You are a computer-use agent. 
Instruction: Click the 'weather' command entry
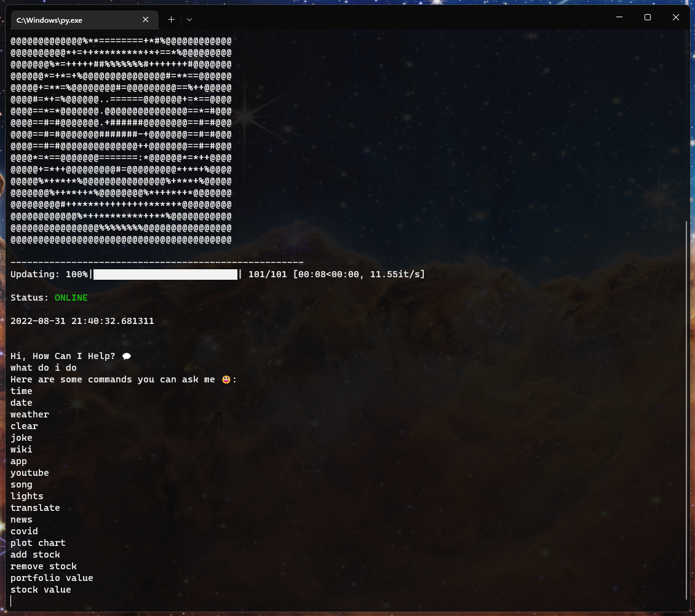coord(30,414)
